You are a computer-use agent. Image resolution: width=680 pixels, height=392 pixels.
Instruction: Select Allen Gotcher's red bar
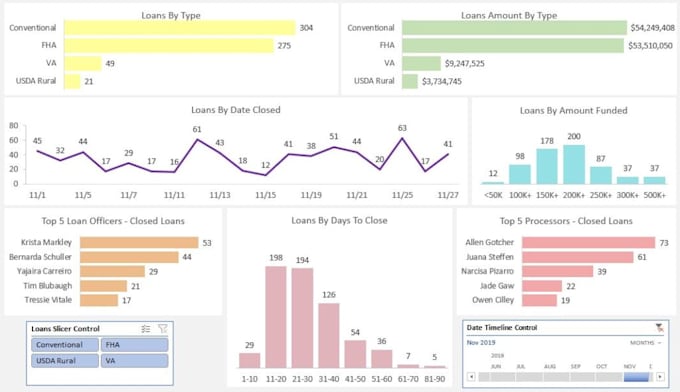[x=588, y=242]
